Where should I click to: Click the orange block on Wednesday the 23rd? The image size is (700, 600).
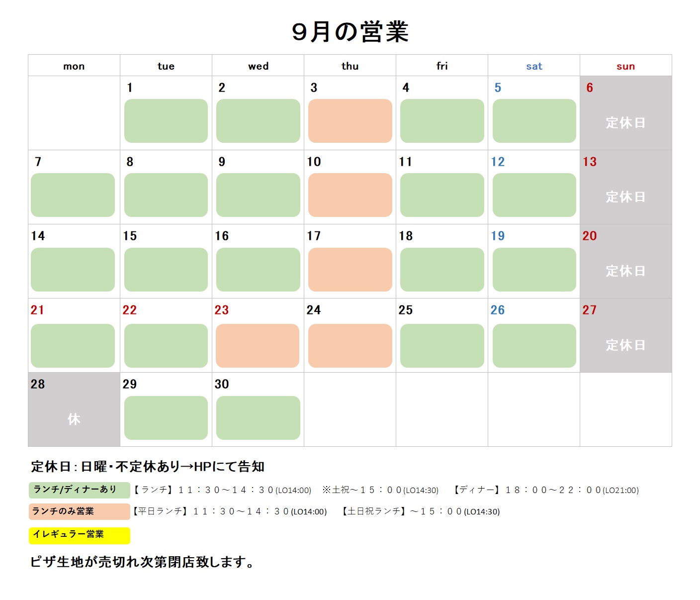(x=258, y=346)
